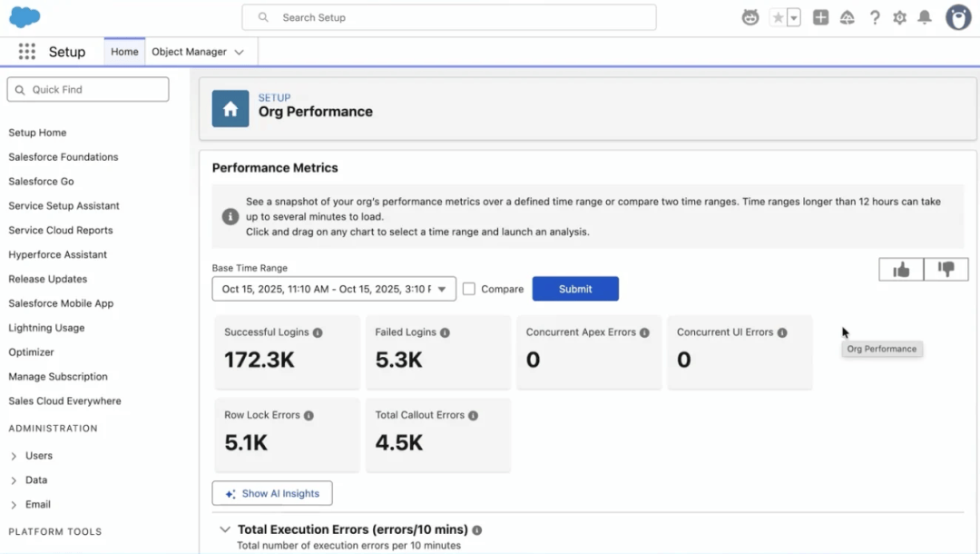Click the thumbs down feedback icon

point(946,269)
